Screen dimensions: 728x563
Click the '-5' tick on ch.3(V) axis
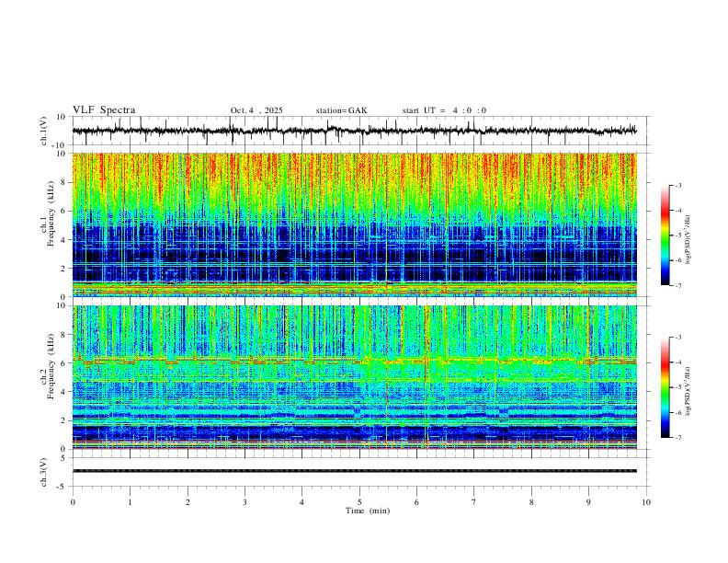pos(63,487)
